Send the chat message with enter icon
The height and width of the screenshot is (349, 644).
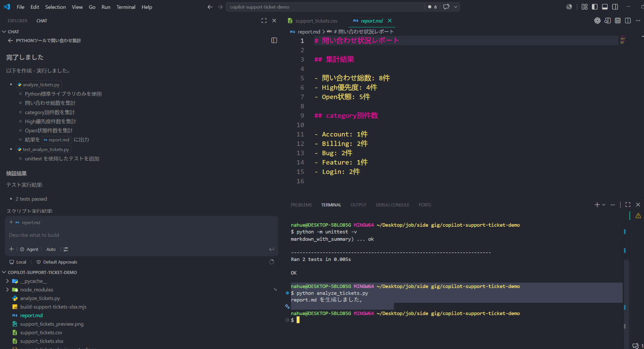(x=271, y=249)
